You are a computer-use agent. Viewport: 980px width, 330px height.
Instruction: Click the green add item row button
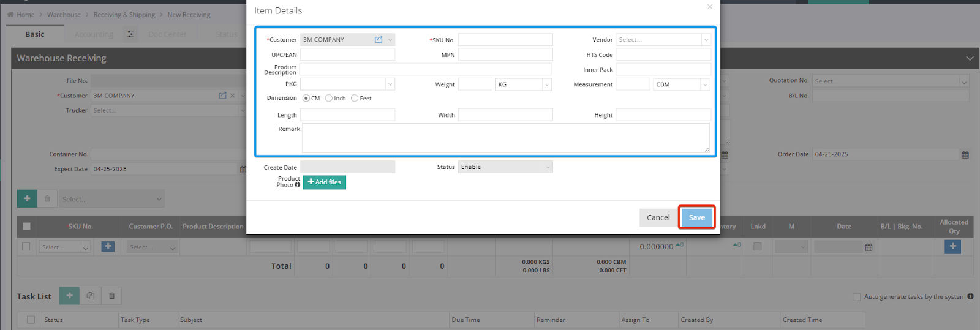click(27, 198)
